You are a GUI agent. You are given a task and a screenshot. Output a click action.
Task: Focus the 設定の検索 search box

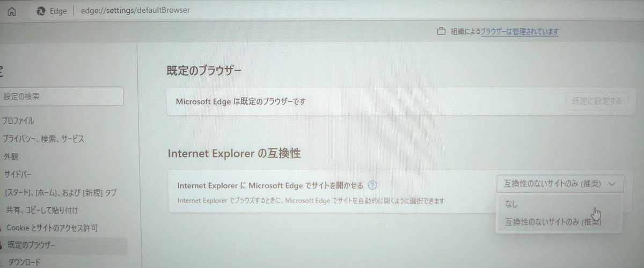point(62,97)
